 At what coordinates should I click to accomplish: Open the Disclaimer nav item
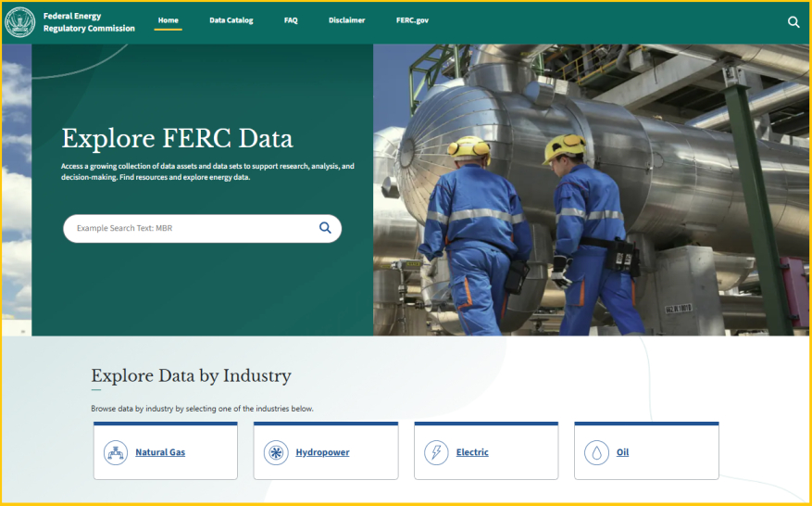346,20
